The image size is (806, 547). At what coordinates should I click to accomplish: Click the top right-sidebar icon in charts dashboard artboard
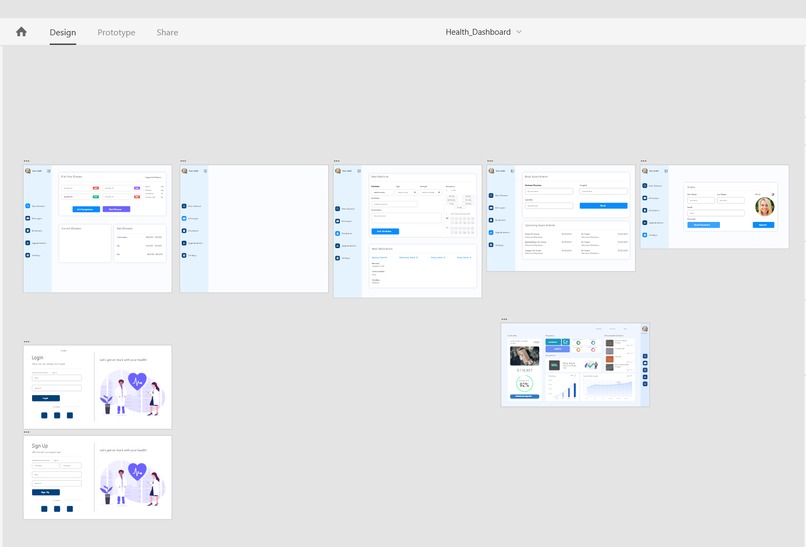645,356
